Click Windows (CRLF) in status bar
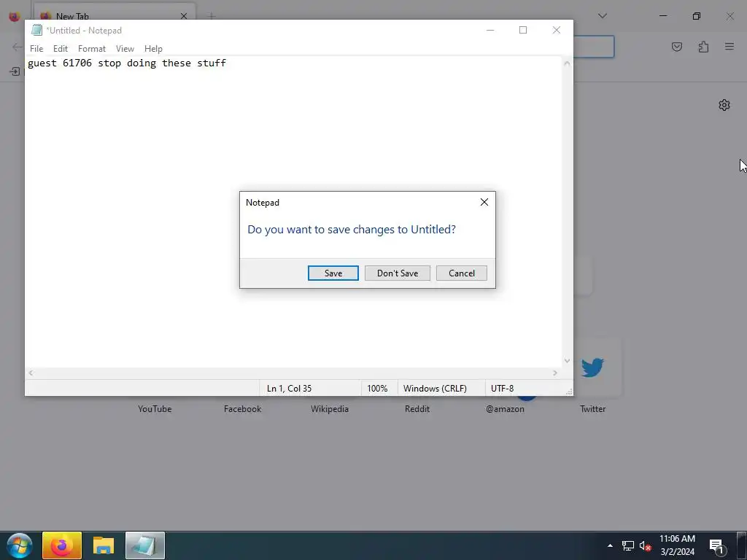This screenshot has height=560, width=747. [435, 388]
